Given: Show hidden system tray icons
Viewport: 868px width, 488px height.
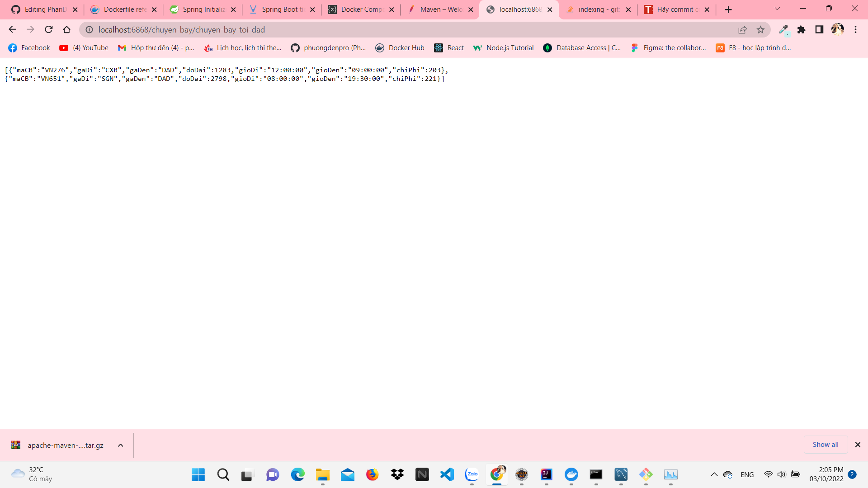Looking at the screenshot, I should pyautogui.click(x=714, y=474).
